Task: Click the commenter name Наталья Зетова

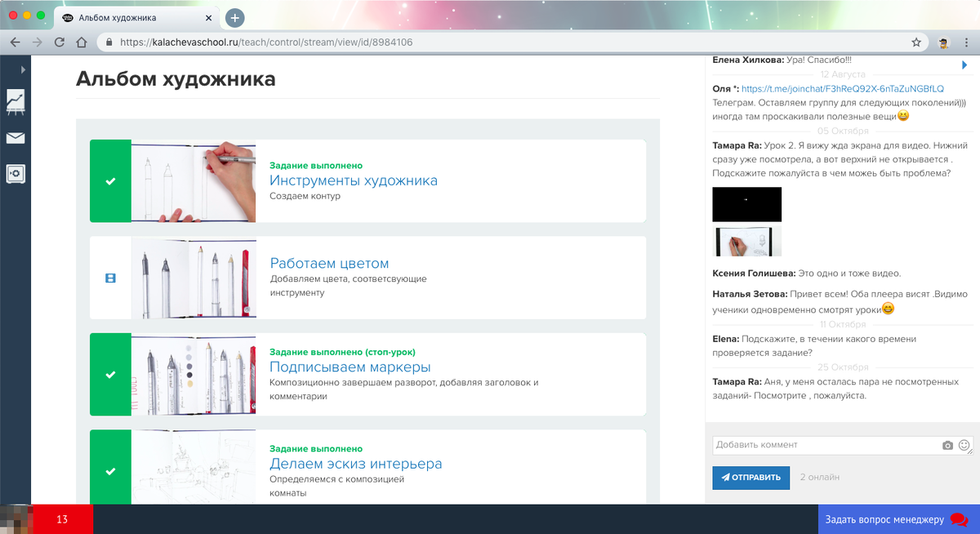Action: tap(751, 294)
